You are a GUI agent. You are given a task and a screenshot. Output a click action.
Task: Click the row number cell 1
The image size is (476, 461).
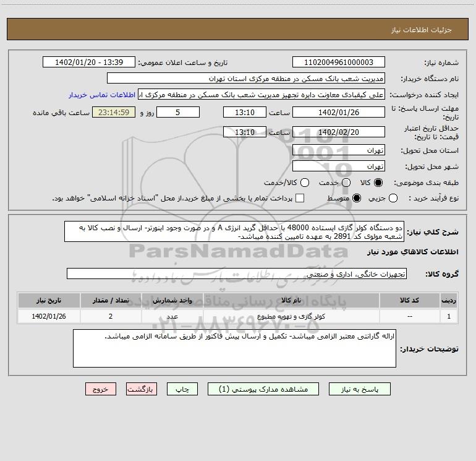point(449,316)
